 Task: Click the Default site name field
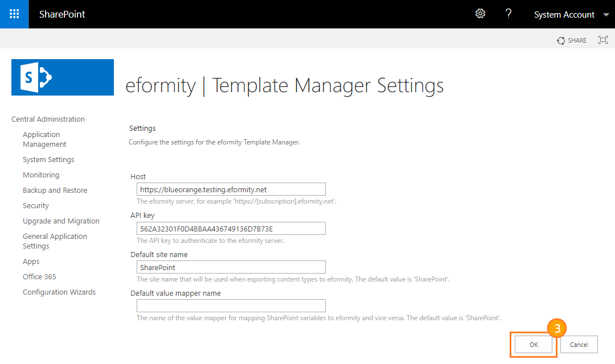click(231, 267)
